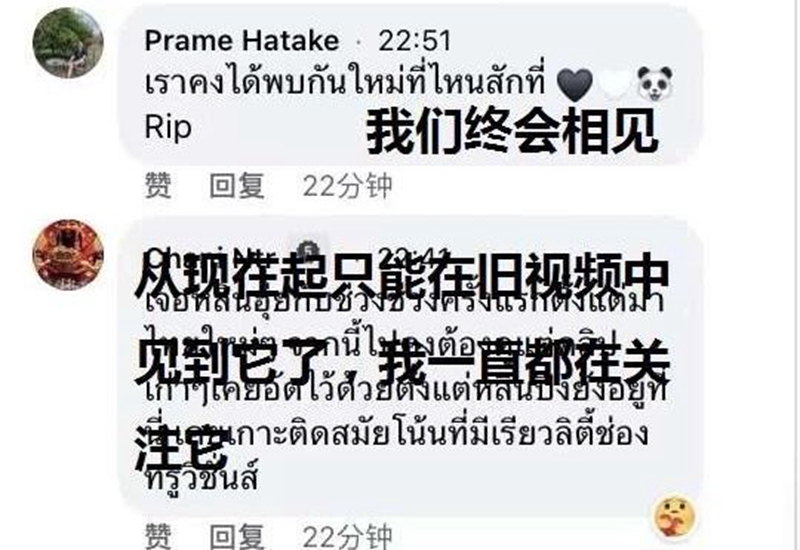Open the second commenter's red avatar

pyautogui.click(x=68, y=255)
